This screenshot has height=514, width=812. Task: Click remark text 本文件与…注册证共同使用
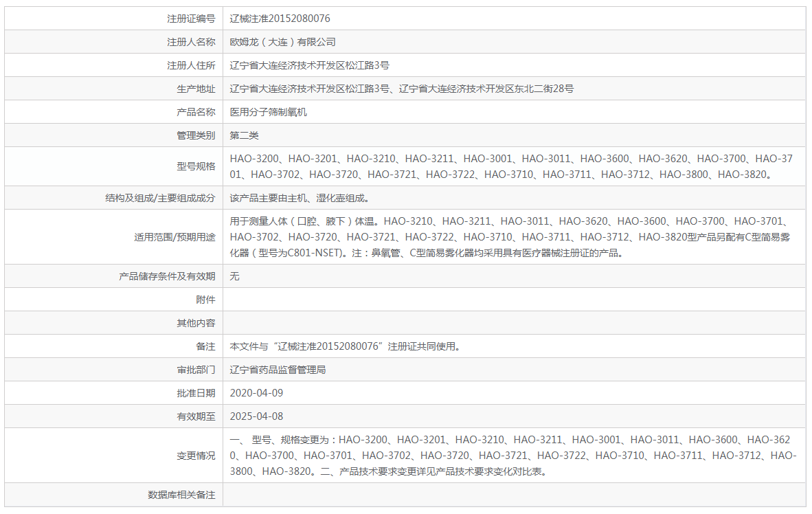pyautogui.click(x=345, y=346)
